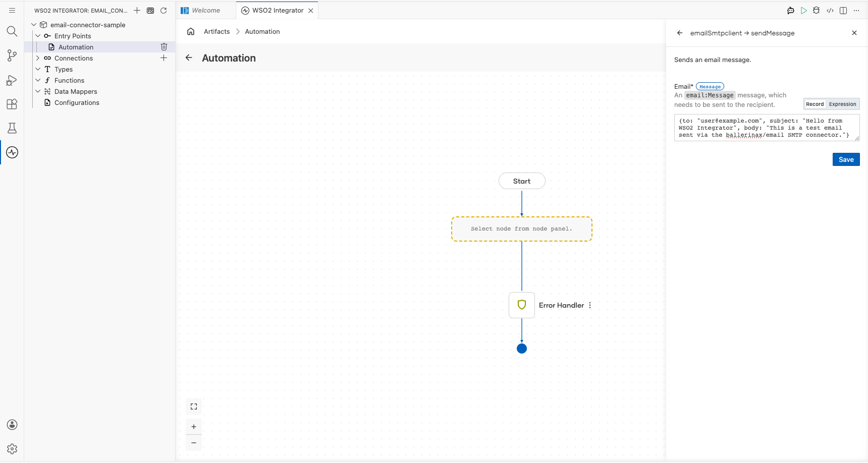Screen dimensions: 868x463
Task: Close the sendMessage side panel
Action: (x=854, y=33)
